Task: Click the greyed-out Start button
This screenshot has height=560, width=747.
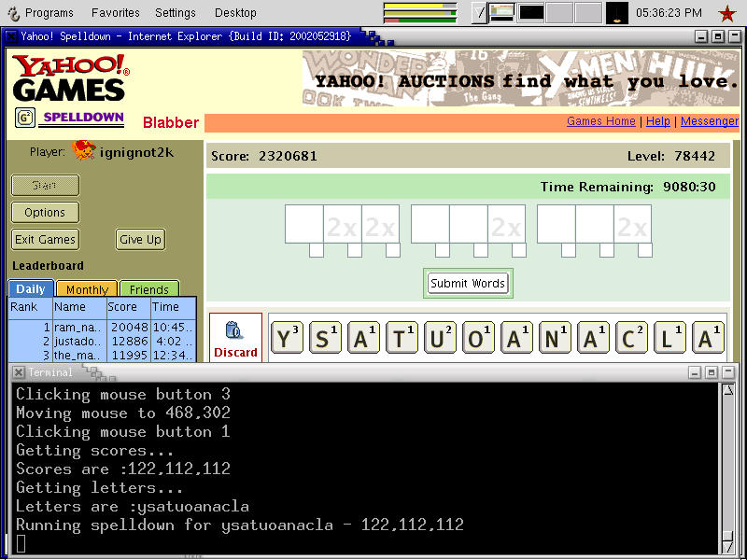Action: [45, 185]
